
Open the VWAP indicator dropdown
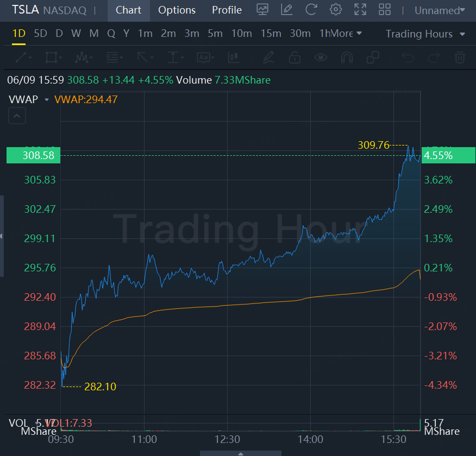(47, 100)
